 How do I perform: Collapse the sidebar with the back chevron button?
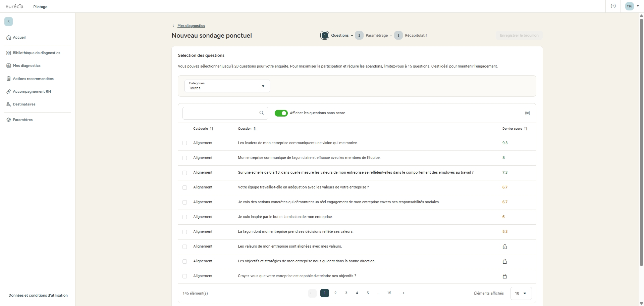point(8,21)
